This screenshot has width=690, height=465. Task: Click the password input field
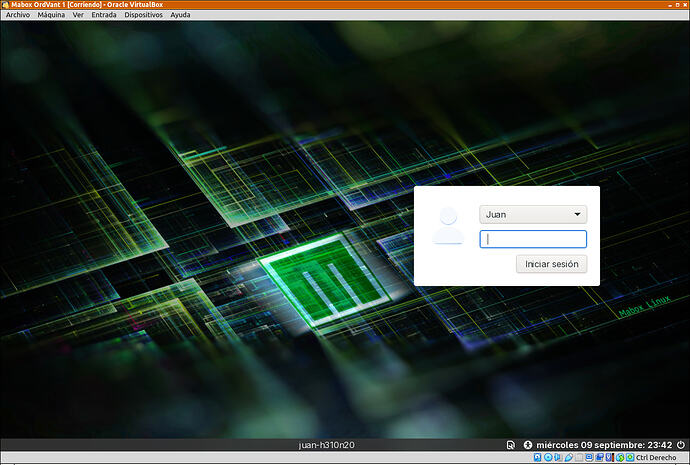[x=533, y=239]
